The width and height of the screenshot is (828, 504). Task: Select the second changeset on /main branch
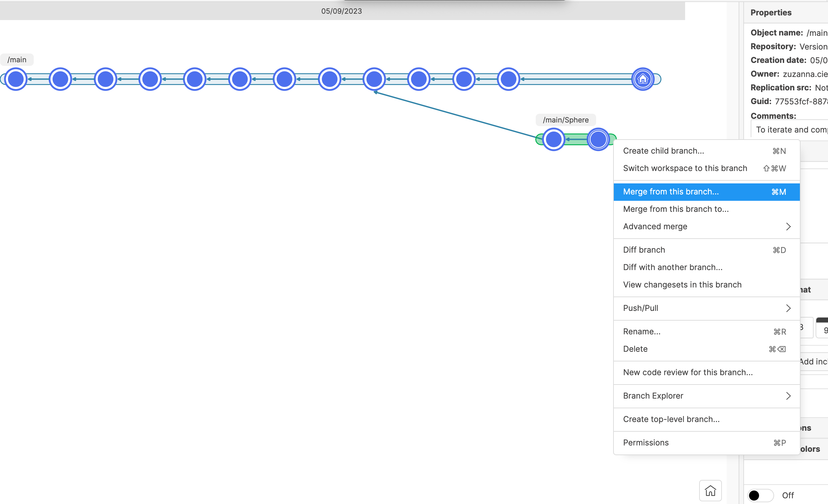pyautogui.click(x=61, y=79)
